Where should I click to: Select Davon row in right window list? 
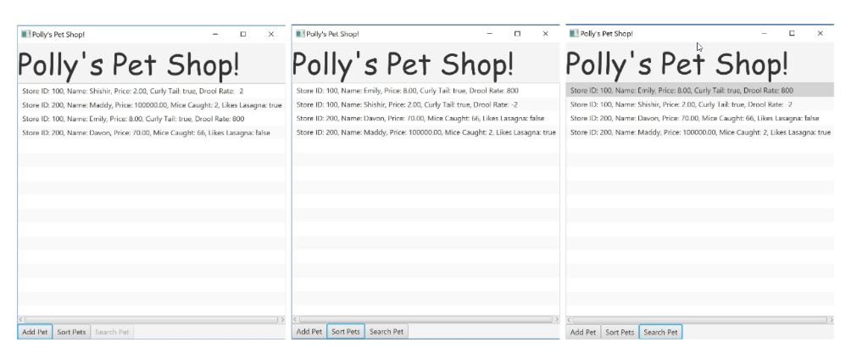coord(699,118)
